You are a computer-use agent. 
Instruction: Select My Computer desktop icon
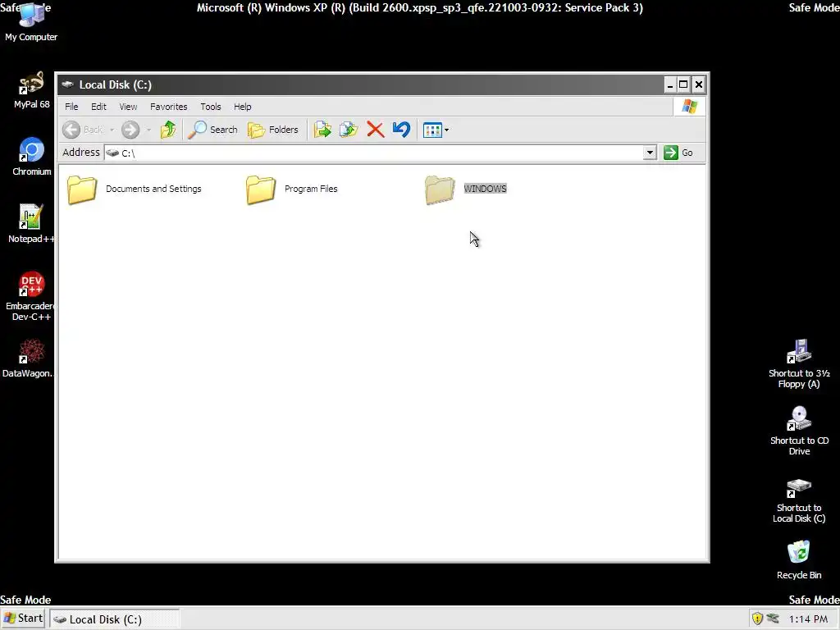point(31,22)
